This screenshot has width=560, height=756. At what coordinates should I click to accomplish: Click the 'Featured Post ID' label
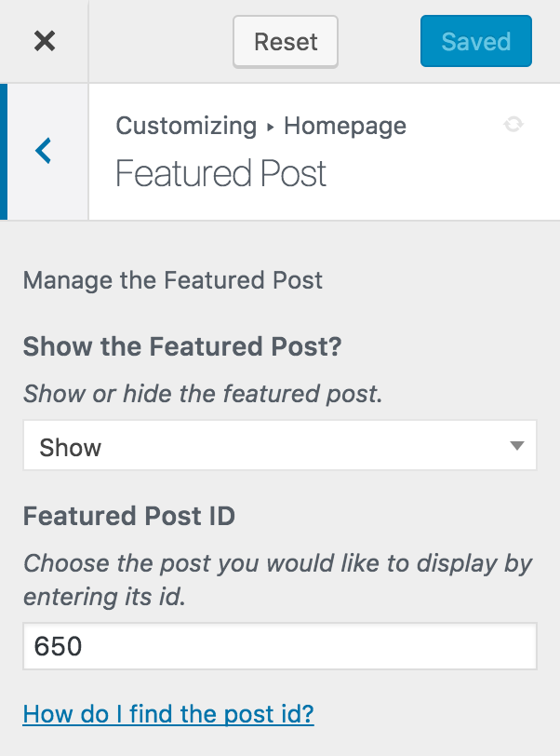(x=129, y=516)
